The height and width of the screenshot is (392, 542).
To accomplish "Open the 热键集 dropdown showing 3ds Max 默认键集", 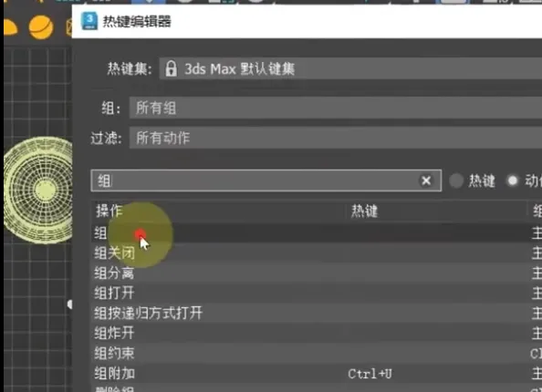I will click(x=350, y=68).
